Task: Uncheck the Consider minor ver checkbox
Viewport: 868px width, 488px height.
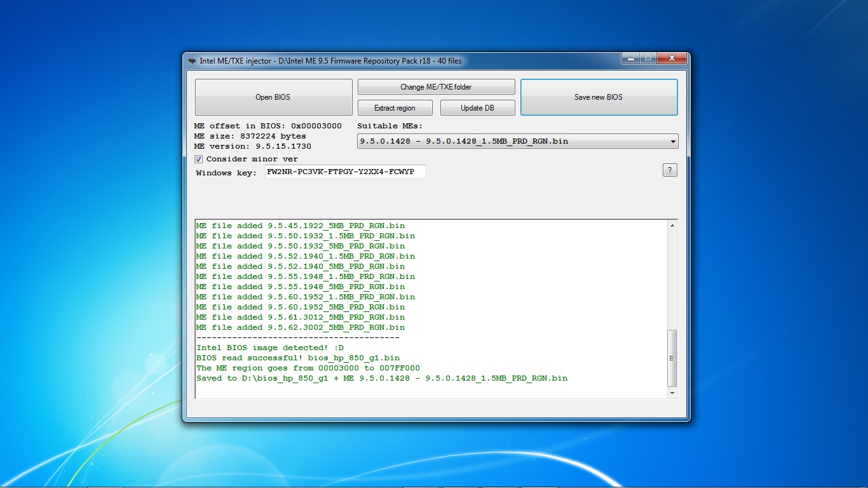Action: (x=199, y=159)
